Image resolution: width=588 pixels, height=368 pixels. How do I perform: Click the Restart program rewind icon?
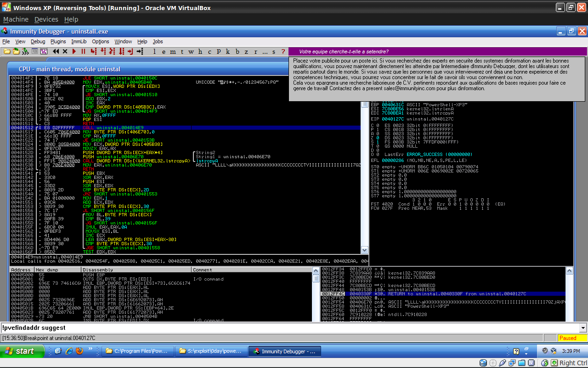click(56, 51)
